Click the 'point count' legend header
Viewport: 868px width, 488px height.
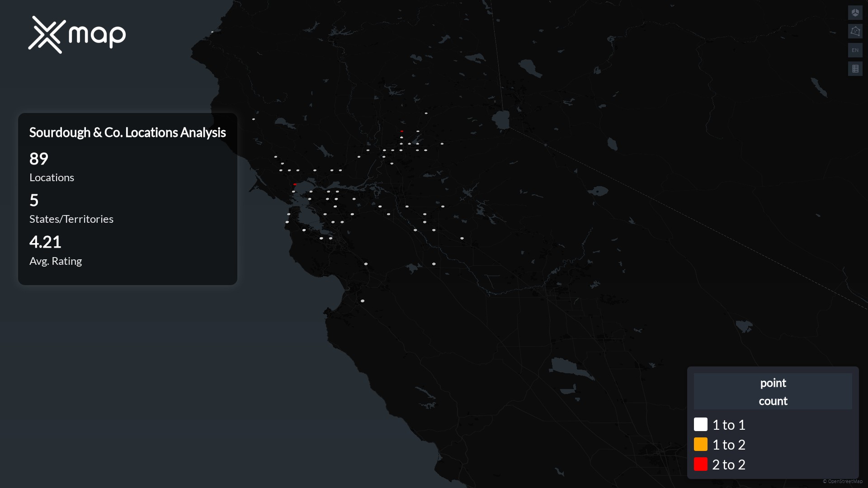[x=773, y=391]
